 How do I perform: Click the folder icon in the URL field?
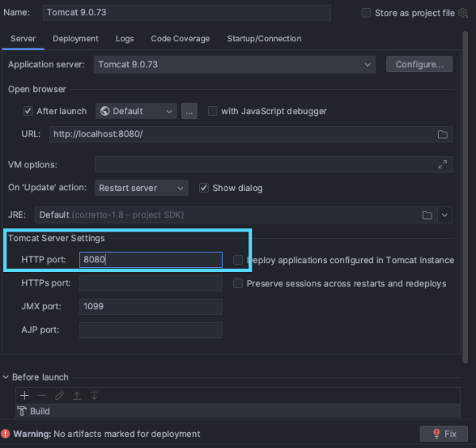[443, 134]
